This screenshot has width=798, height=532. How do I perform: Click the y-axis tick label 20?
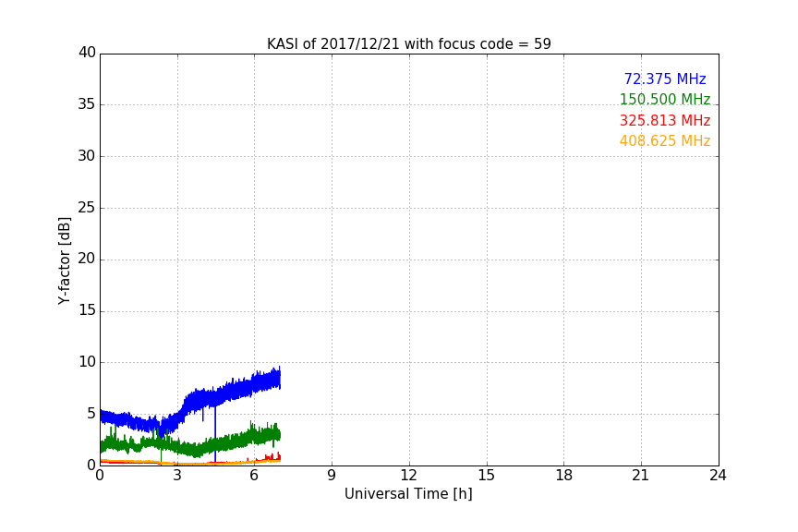tap(87, 260)
